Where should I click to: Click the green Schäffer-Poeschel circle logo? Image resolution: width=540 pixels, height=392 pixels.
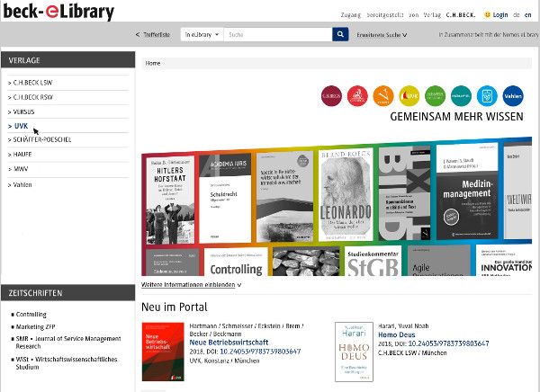click(x=435, y=96)
